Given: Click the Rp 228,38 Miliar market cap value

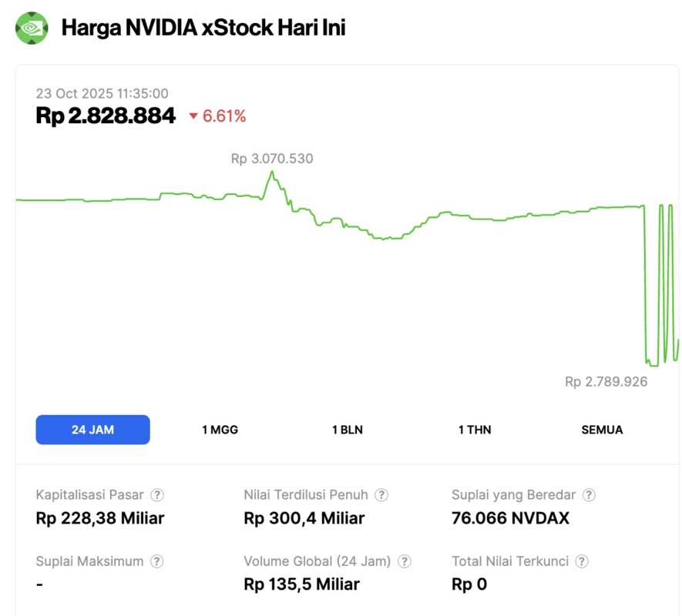Looking at the screenshot, I should (x=100, y=518).
